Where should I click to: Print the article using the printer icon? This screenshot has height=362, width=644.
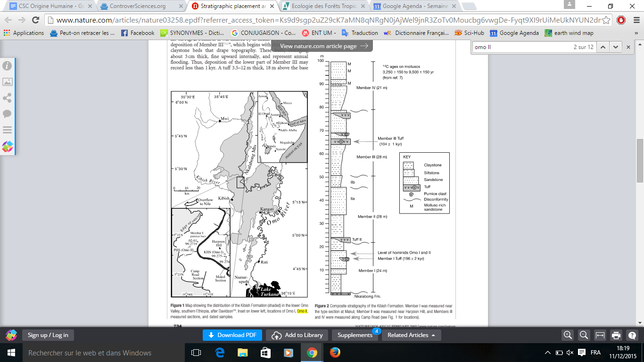[616, 335]
